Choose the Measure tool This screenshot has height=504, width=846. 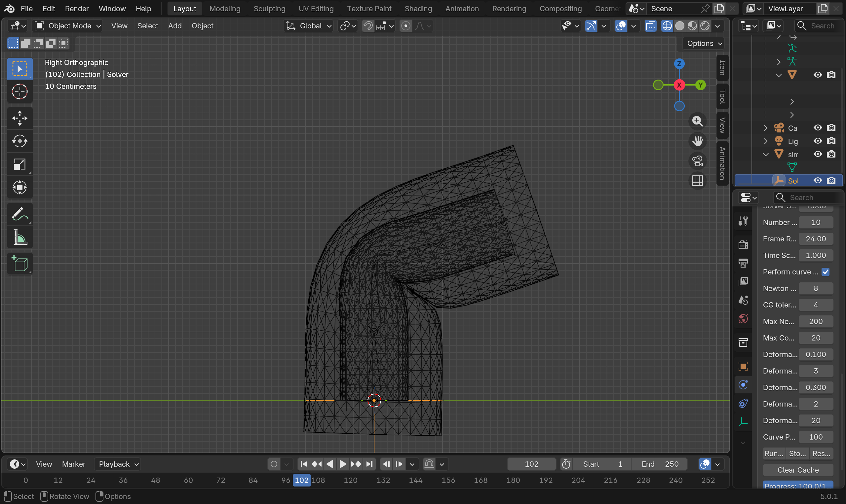pyautogui.click(x=20, y=237)
